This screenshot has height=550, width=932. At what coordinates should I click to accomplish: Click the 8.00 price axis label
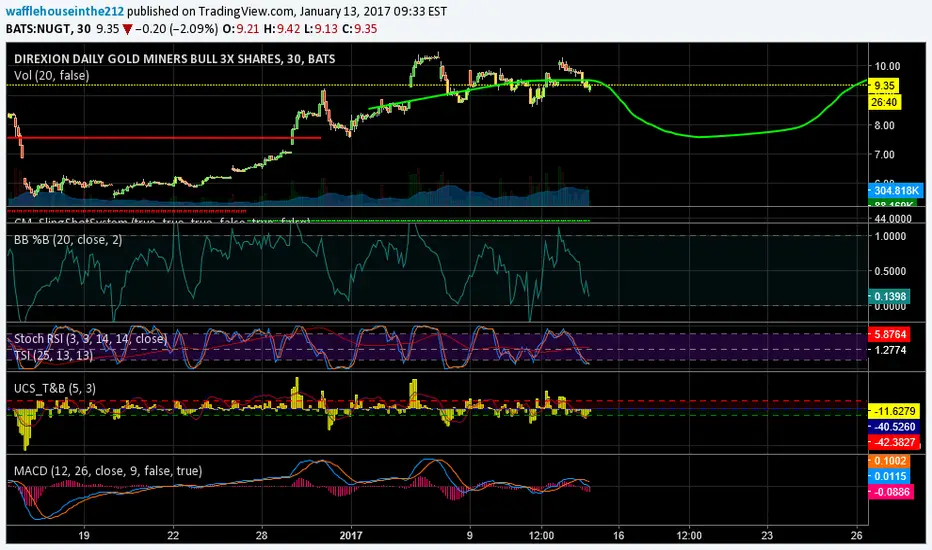pyautogui.click(x=884, y=125)
